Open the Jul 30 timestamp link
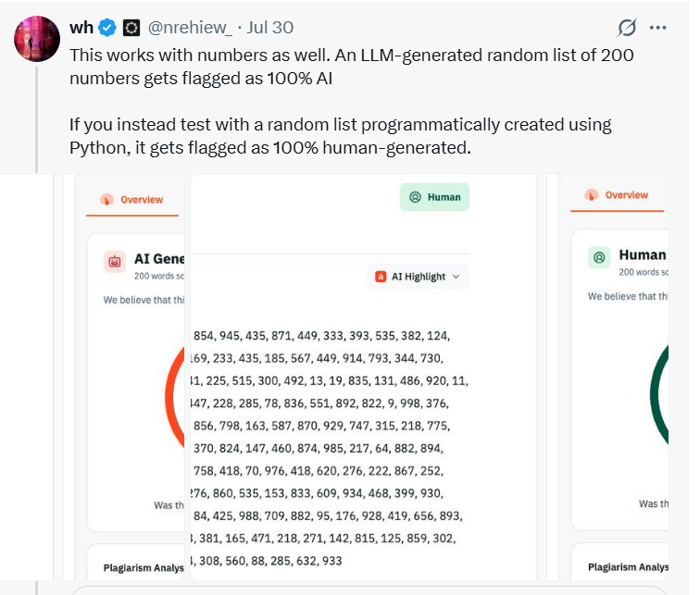The image size is (700, 595). [270, 28]
